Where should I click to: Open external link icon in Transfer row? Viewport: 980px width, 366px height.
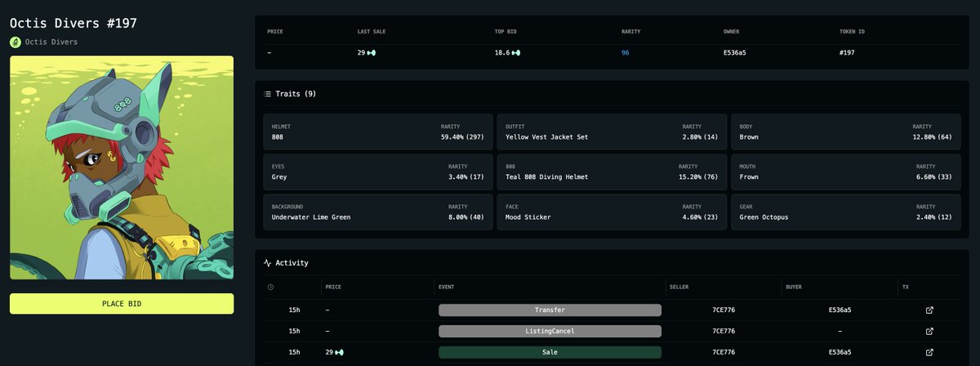click(929, 310)
